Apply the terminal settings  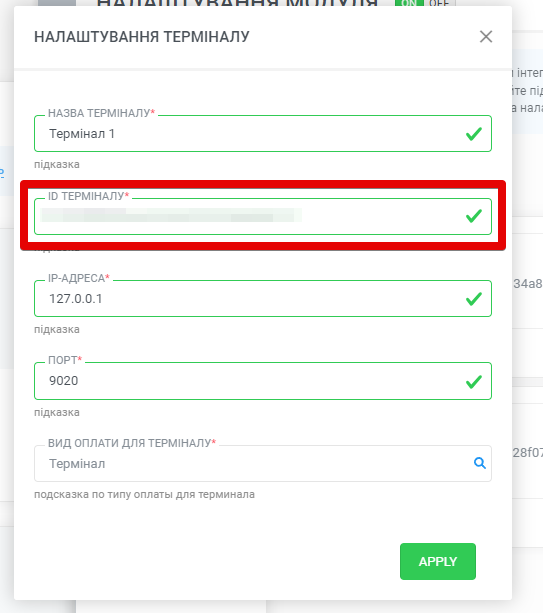click(438, 561)
